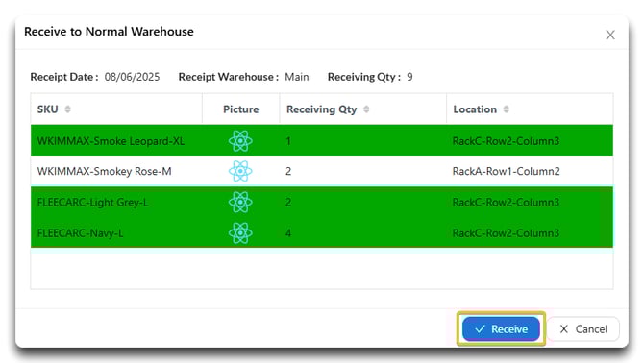This screenshot has width=644, height=363.
Task: Click quantity 2 in Smokey Rose-M row
Action: 288,171
